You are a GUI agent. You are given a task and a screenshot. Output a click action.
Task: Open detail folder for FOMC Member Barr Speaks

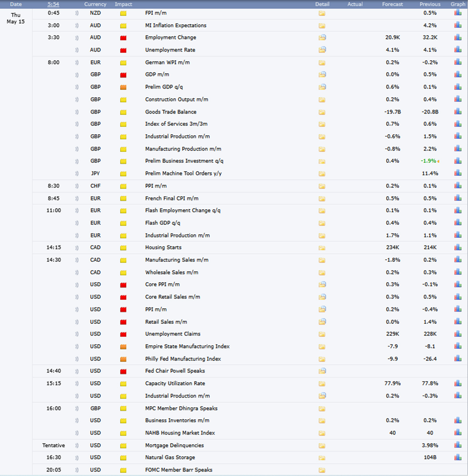322,470
